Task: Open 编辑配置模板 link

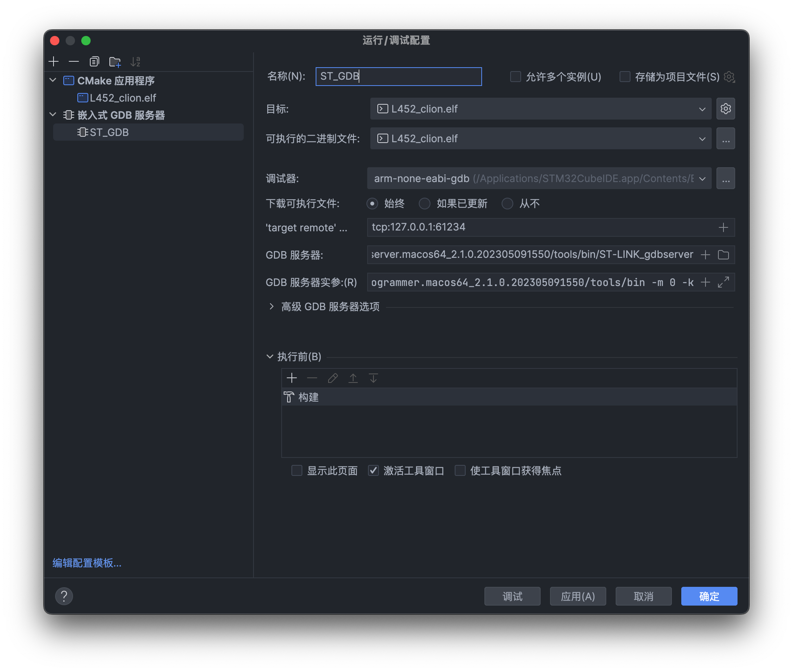Action: coord(87,563)
